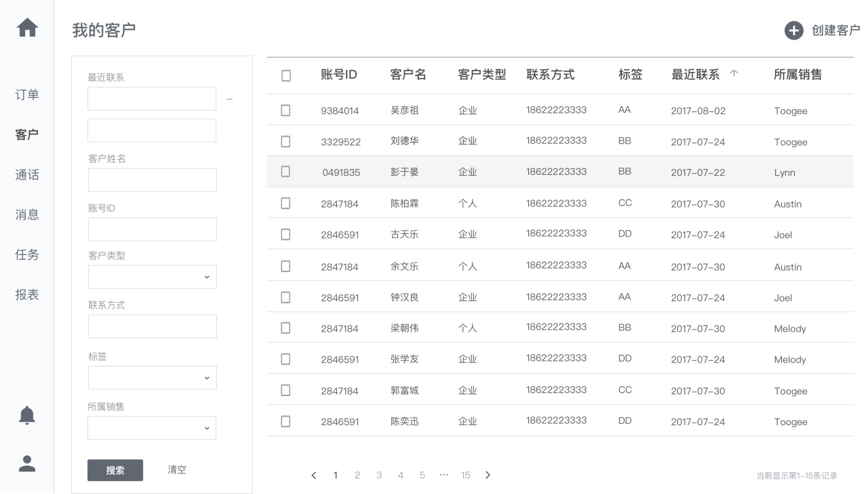Click the 所属销售 column header
868x494 pixels.
coord(798,75)
